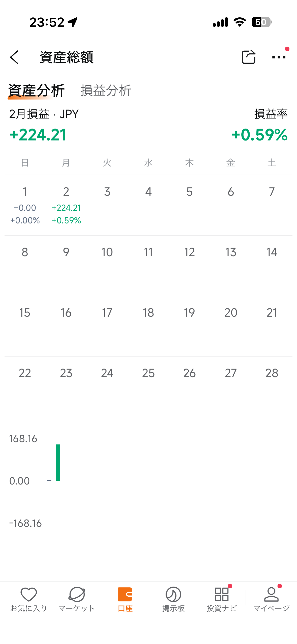297x644 pixels.
Task: Tap the share icon in header
Action: coord(248,57)
